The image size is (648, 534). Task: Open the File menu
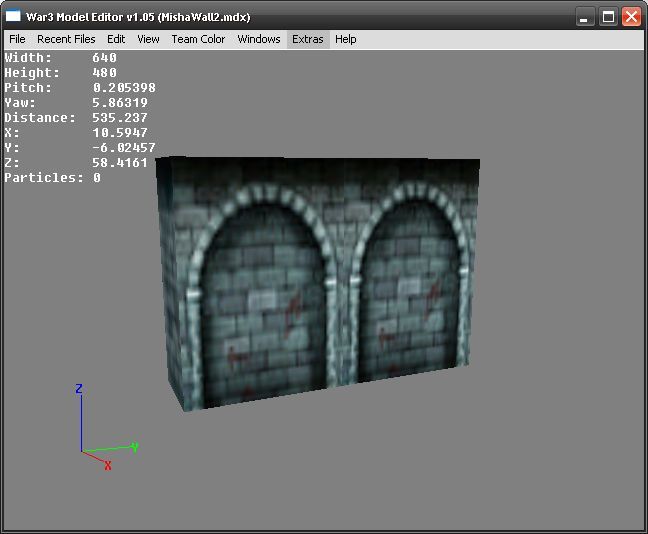[x=17, y=39]
